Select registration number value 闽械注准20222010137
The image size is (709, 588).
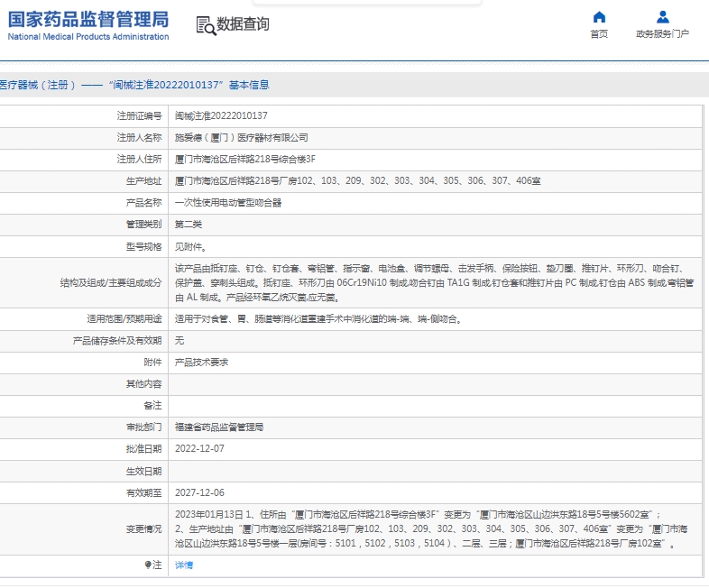tap(221, 115)
